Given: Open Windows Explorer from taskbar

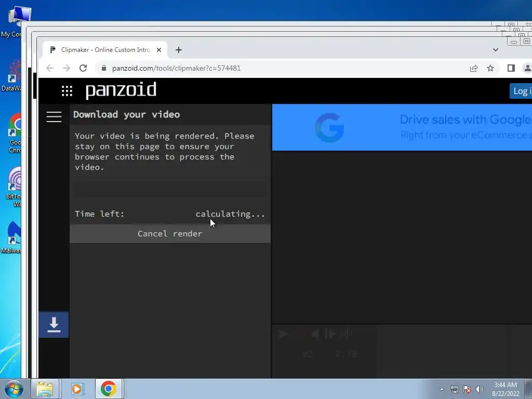Looking at the screenshot, I should 45,389.
